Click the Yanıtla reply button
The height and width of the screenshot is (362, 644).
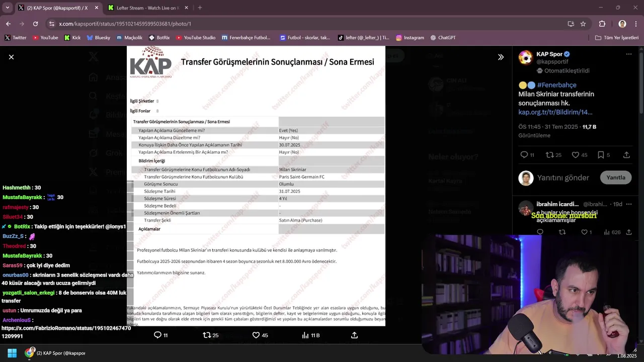[616, 177]
